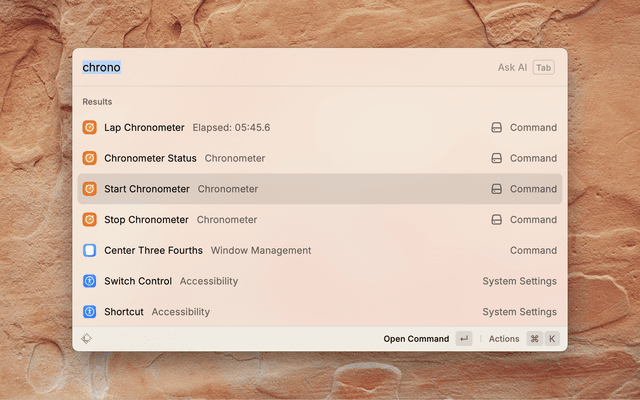Click the Raycast logo in bottom bar
Viewport: 640px width, 400px height.
[x=88, y=339]
